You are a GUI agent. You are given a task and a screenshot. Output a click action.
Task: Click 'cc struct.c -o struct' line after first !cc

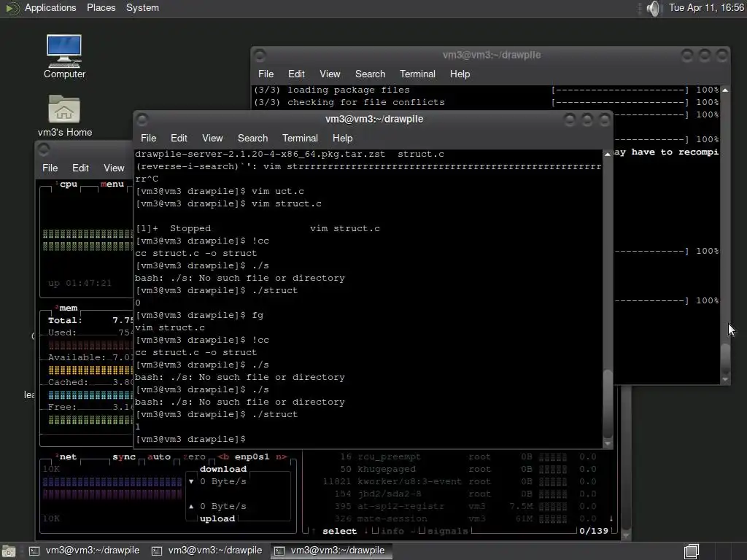[196, 253]
